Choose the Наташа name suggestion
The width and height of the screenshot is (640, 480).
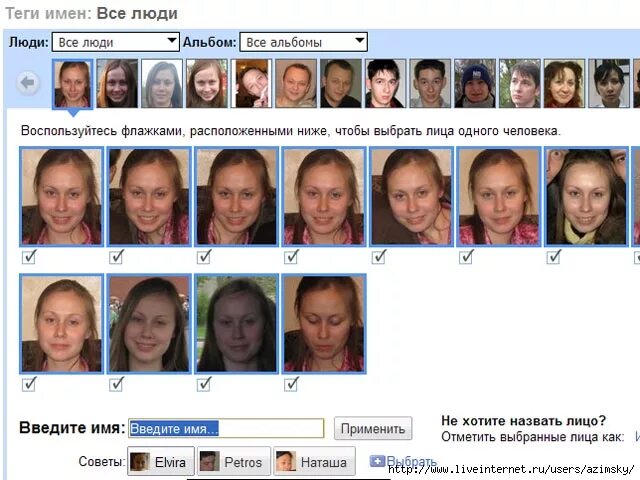(315, 462)
